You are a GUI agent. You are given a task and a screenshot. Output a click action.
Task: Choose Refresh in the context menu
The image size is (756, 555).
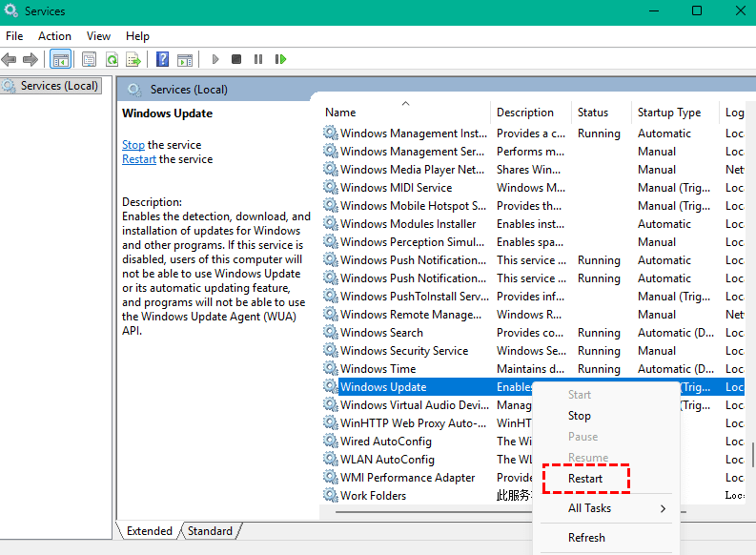click(x=586, y=538)
